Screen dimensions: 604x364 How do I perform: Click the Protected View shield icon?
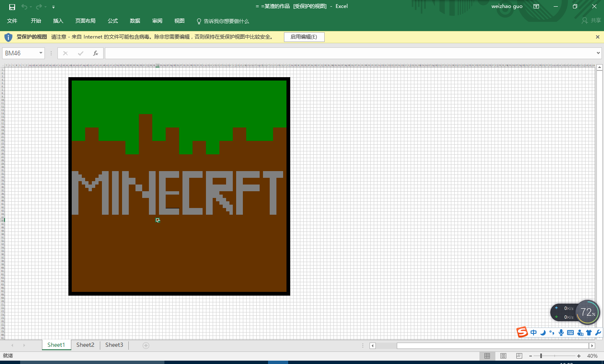click(x=8, y=37)
